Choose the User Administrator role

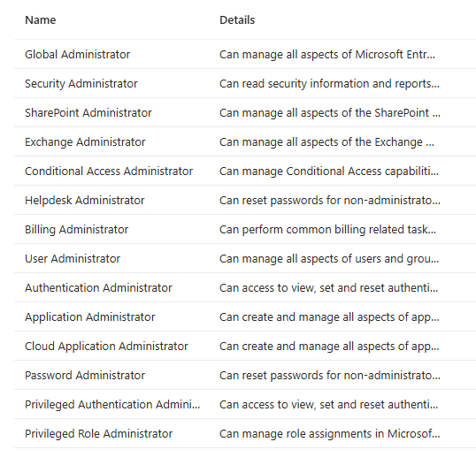coord(73,259)
